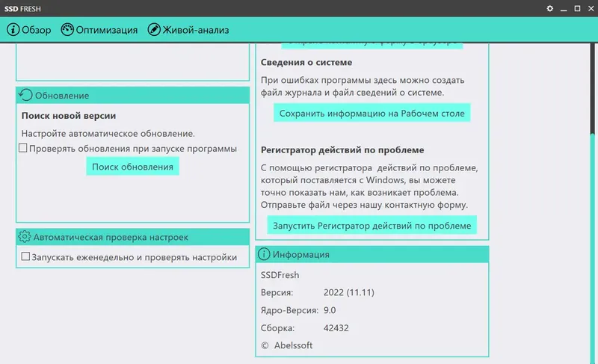
Task: Click the Автоматическая проверка настроек header text
Action: click(x=111, y=237)
